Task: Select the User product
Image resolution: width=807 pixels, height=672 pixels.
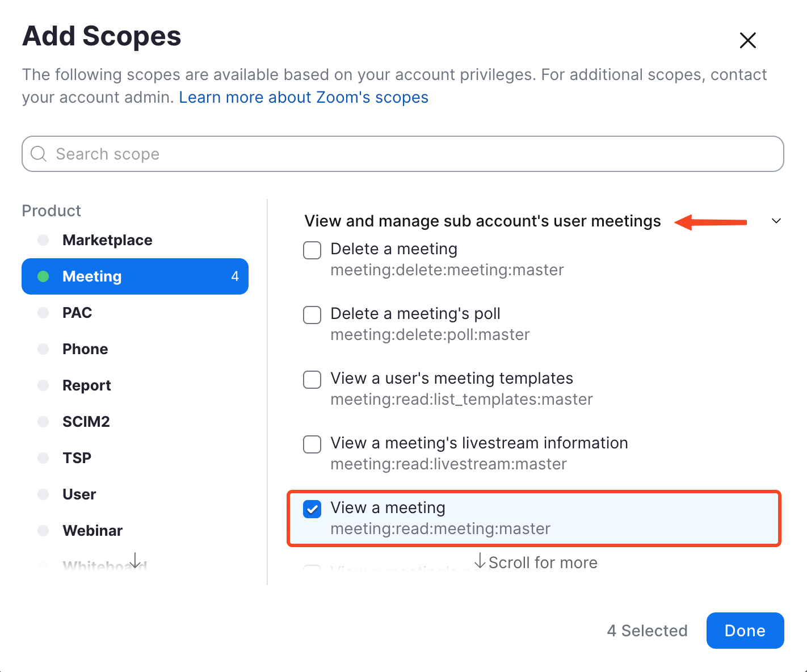Action: 135,494
